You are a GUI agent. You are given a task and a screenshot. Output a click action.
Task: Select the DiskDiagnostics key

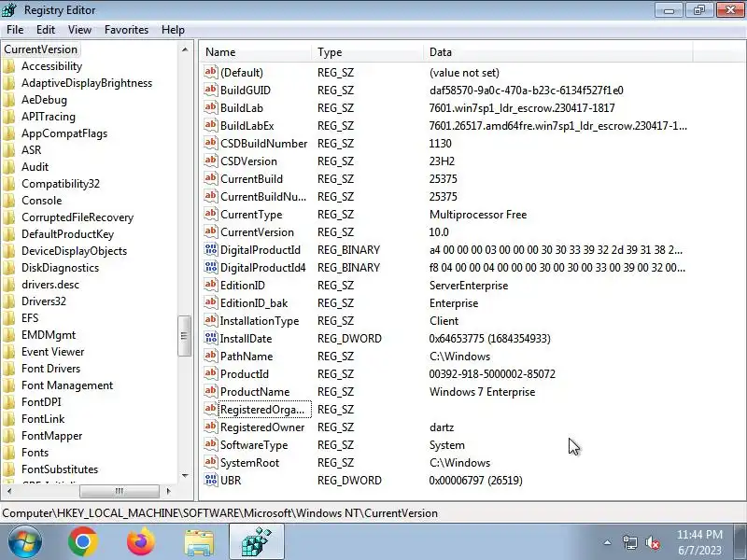point(60,268)
